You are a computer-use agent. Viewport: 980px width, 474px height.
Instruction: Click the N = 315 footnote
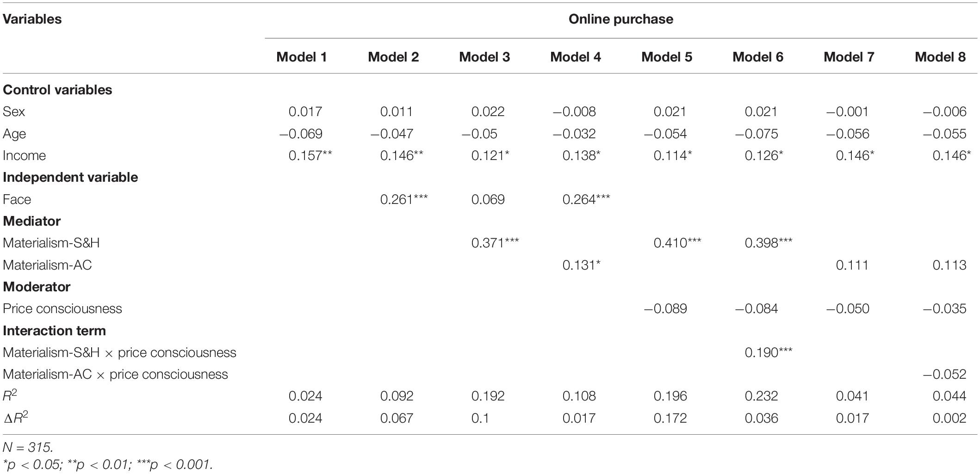pyautogui.click(x=28, y=447)
